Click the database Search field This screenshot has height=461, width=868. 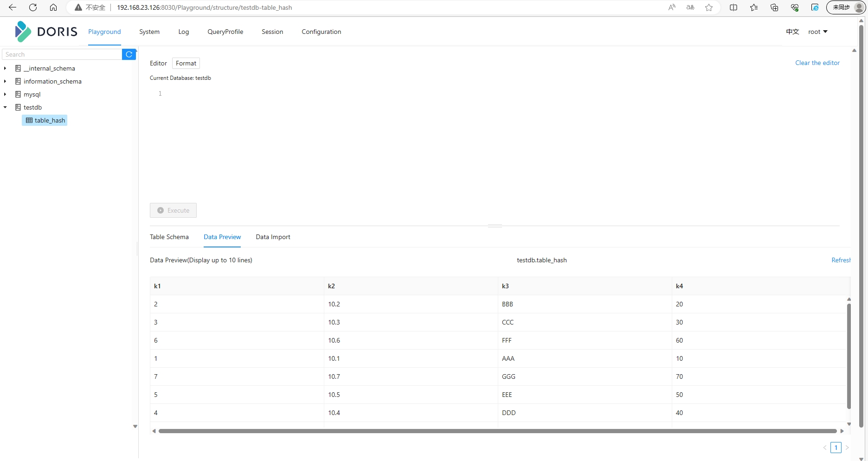62,54
